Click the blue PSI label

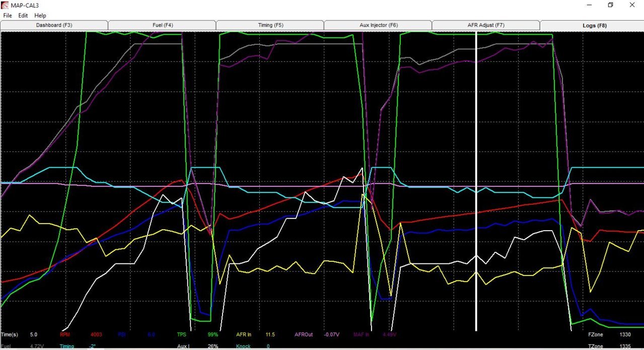pyautogui.click(x=122, y=334)
